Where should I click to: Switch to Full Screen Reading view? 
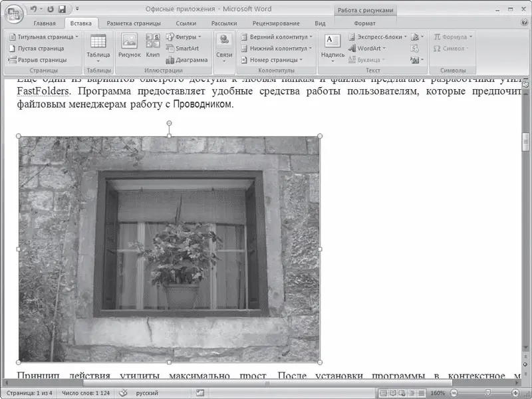pyautogui.click(x=393, y=393)
